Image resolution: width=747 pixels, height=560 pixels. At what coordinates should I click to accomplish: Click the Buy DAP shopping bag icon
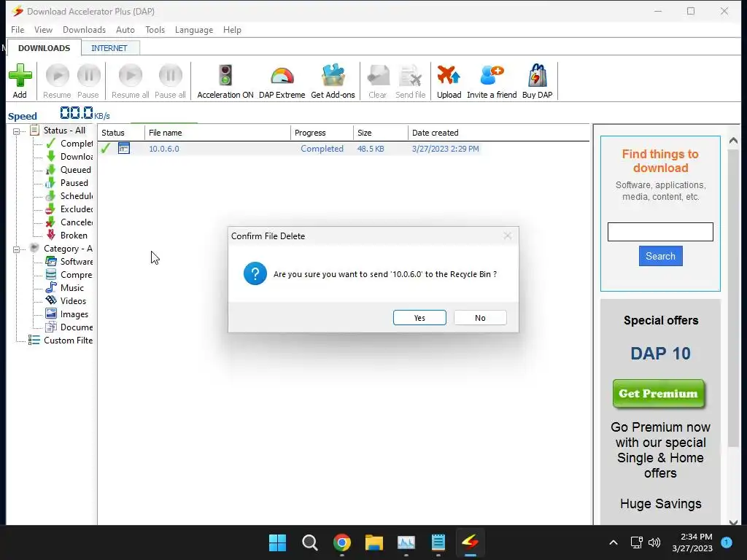coord(537,76)
